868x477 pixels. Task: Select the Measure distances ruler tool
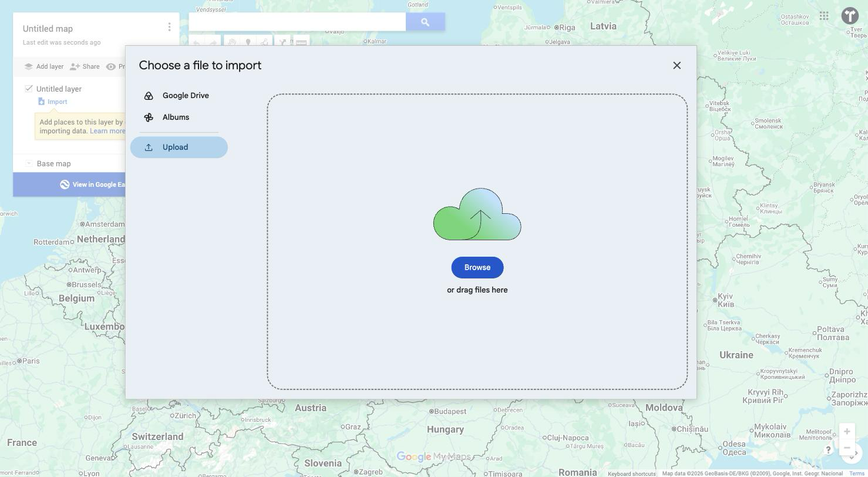pyautogui.click(x=301, y=42)
